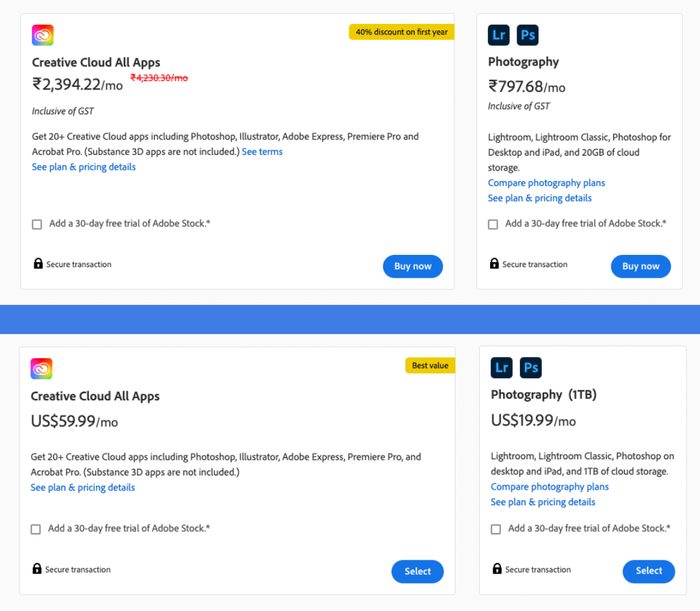Click Lightroom icon in Photography (1TB) card

[x=502, y=368]
